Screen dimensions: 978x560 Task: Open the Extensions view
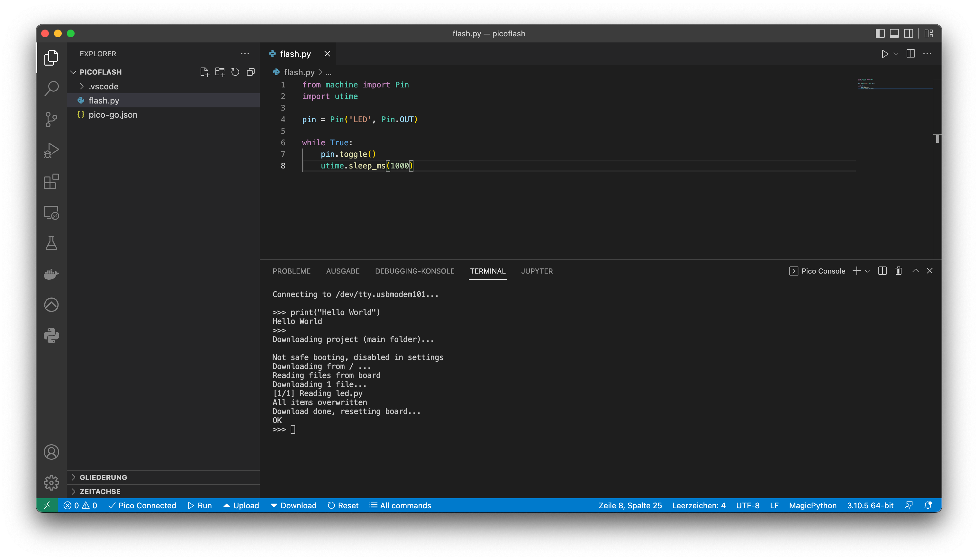click(x=51, y=182)
